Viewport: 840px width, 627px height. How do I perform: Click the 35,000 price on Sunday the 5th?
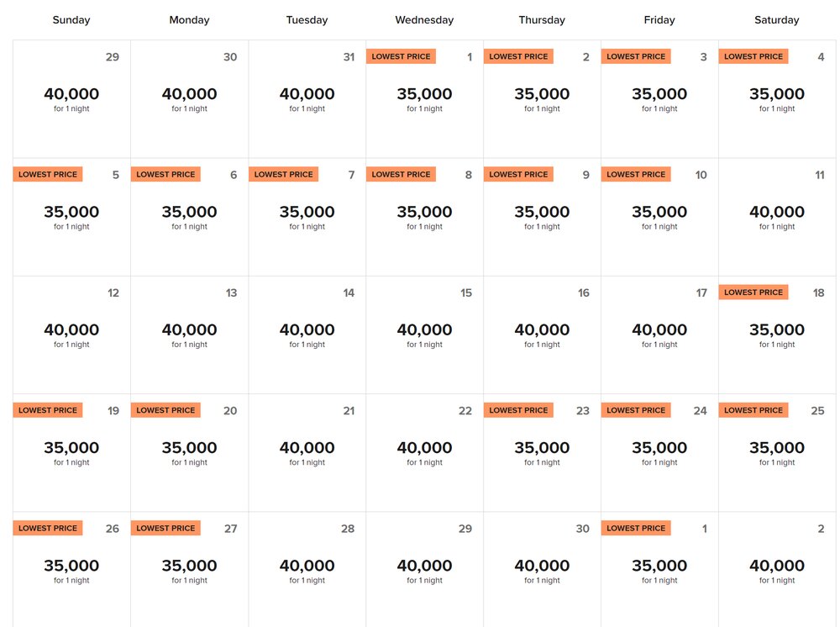point(71,212)
